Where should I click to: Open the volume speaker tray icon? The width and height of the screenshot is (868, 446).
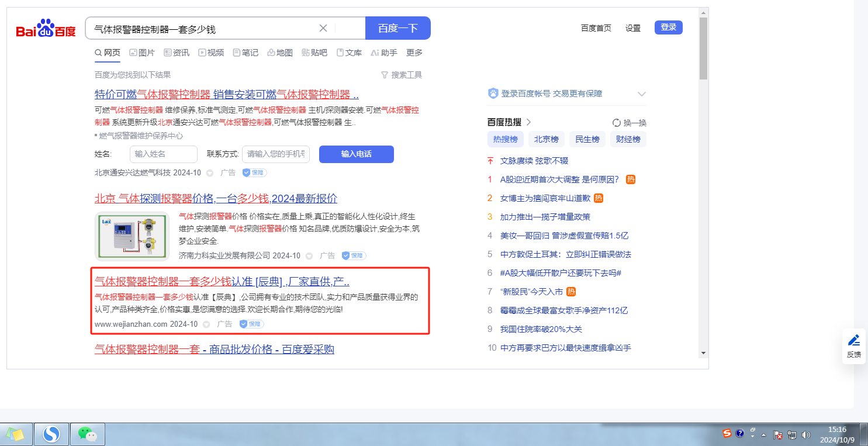[806, 434]
